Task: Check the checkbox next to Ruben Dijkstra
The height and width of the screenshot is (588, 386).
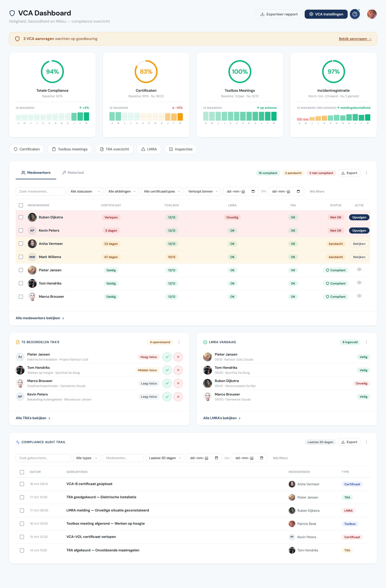Action: pos(21,217)
